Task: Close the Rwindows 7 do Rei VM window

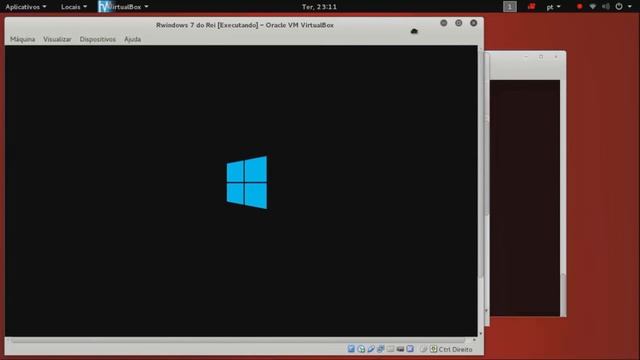Action: point(473,23)
